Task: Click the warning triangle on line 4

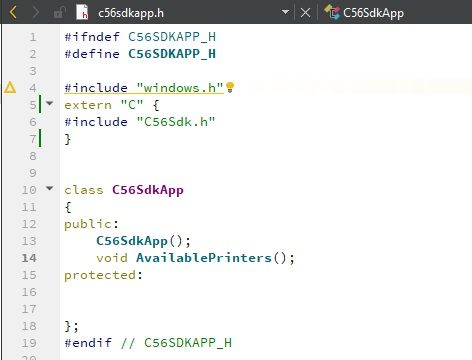Action: (x=10, y=88)
